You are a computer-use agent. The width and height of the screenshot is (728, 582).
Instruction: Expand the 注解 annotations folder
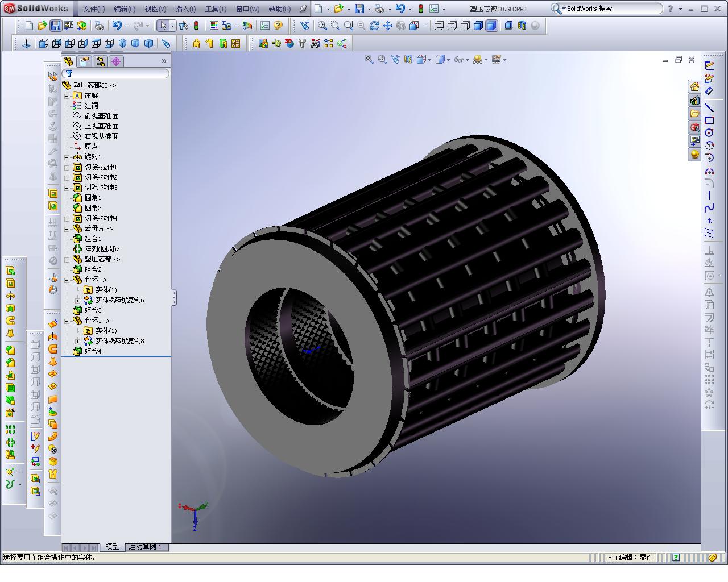pos(67,95)
